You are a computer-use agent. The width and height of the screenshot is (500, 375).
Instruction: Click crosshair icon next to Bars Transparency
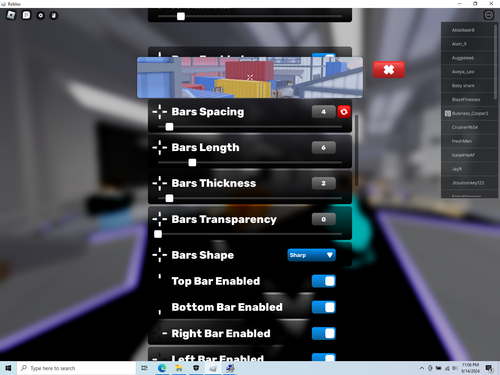pos(160,219)
